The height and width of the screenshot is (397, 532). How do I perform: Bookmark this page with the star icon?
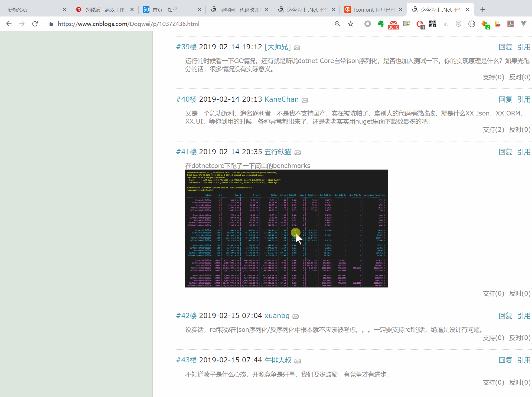[351, 24]
